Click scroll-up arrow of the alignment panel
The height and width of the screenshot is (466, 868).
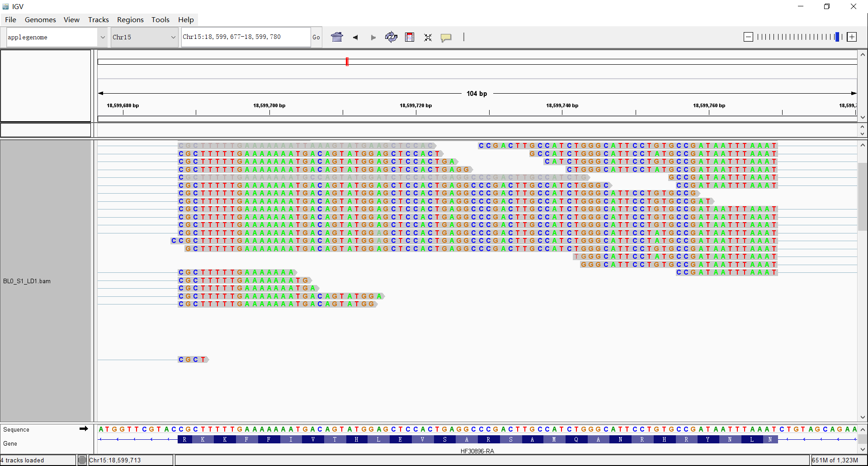[863, 145]
